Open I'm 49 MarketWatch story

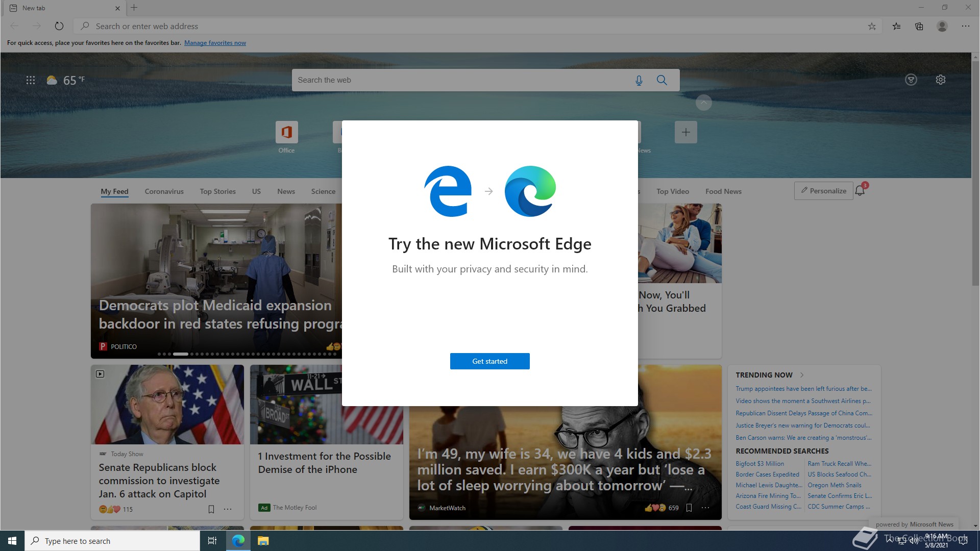(x=564, y=469)
